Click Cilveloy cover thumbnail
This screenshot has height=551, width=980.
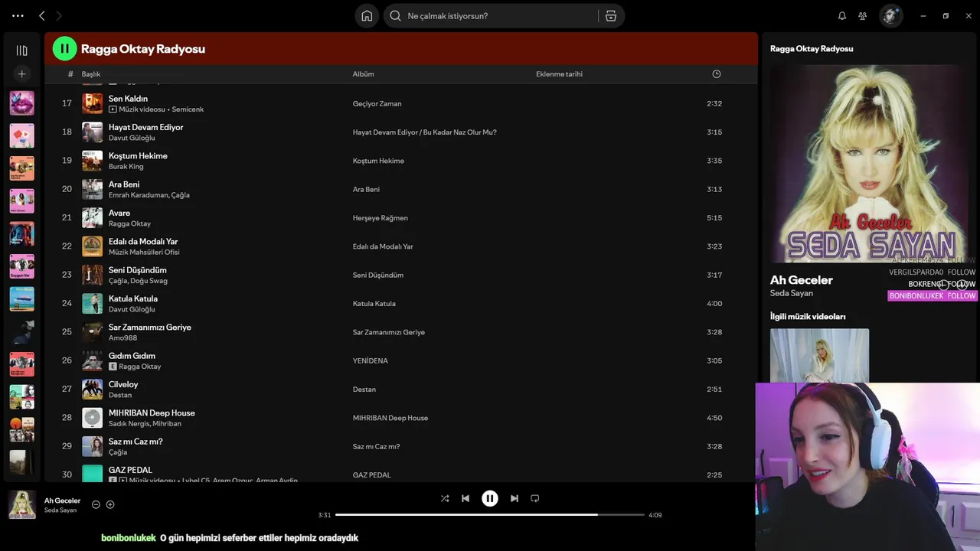tap(93, 389)
